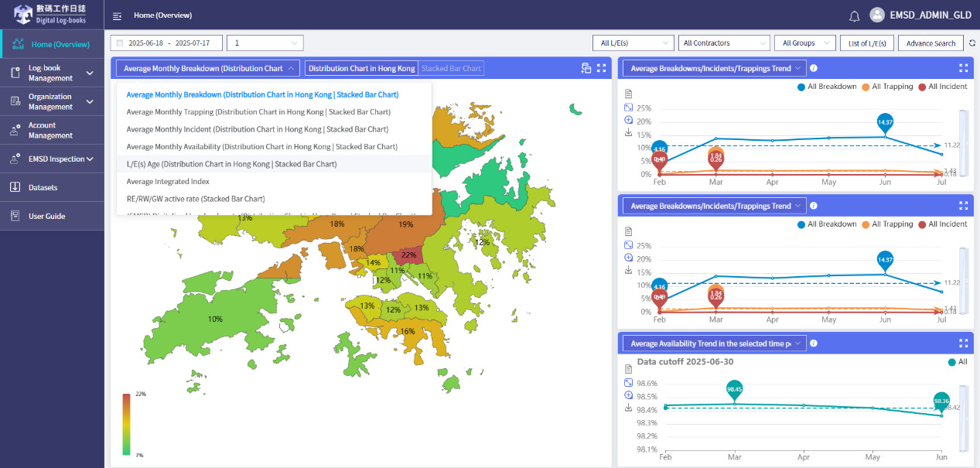This screenshot has height=468, width=980.
Task: Click the zoom-in icon on top trend chart
Action: point(629,120)
